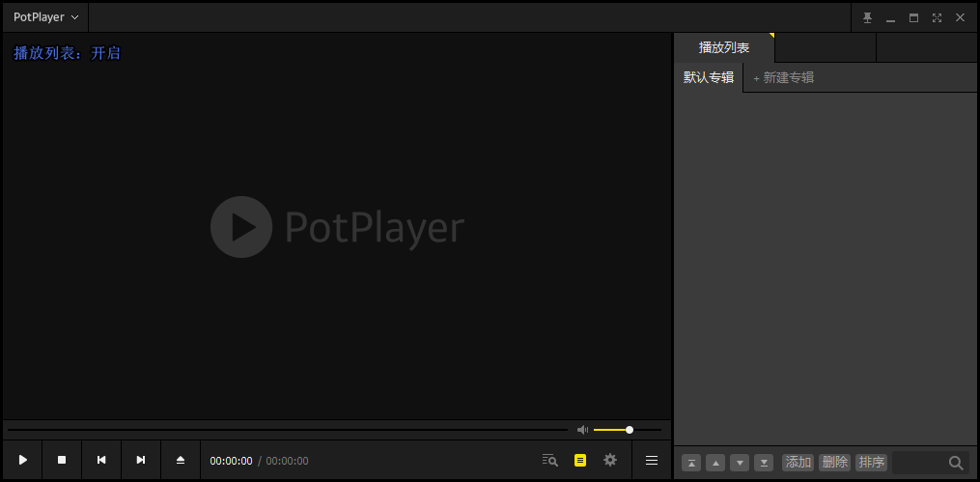The height and width of the screenshot is (482, 980).
Task: Move selected playlist item down
Action: click(740, 463)
